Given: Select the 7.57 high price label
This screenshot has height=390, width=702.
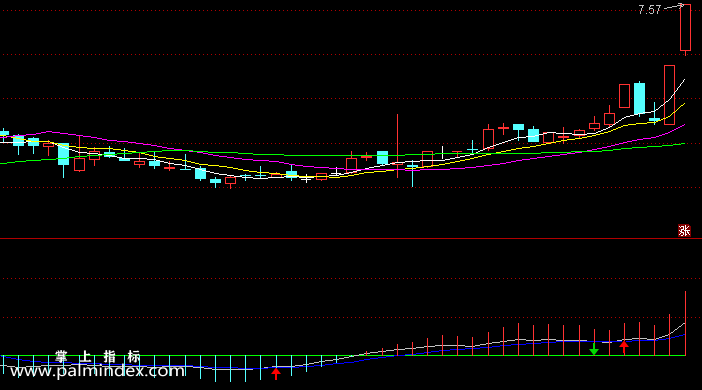Looking at the screenshot, I should coord(650,10).
